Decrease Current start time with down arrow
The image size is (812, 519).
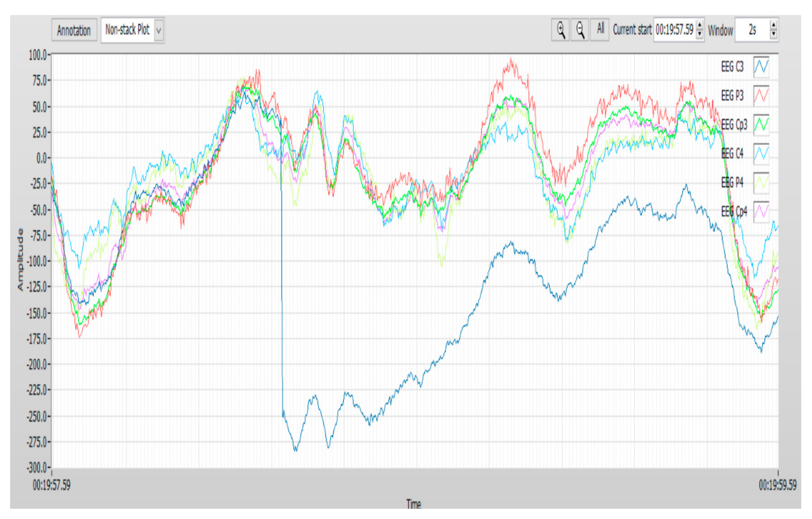point(700,34)
